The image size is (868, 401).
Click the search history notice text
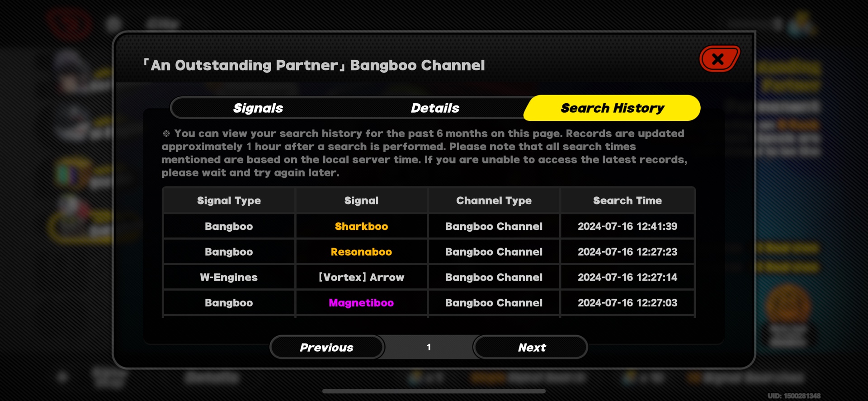coord(424,153)
